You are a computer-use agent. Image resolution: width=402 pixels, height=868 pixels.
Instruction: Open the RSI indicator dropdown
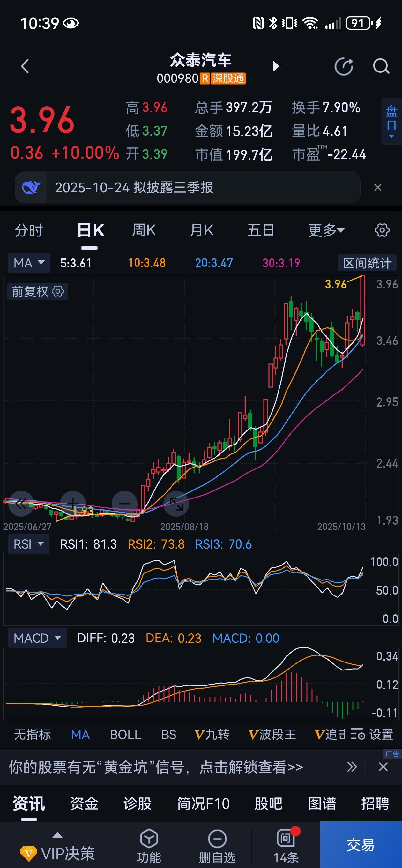(29, 544)
